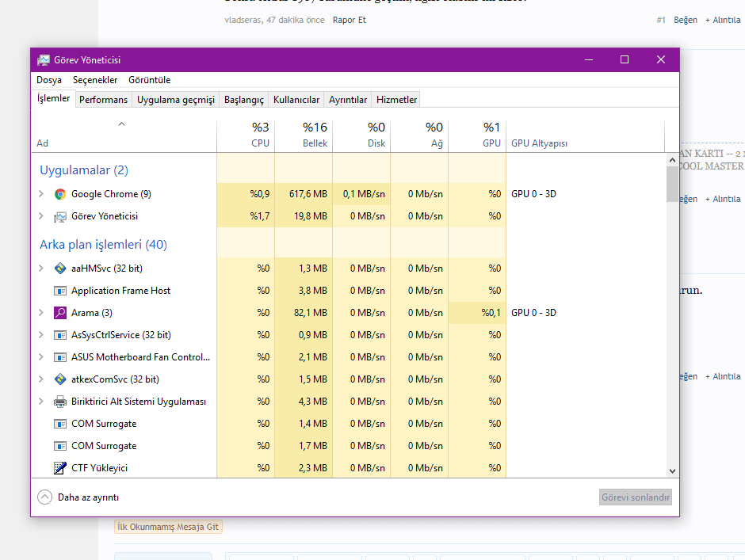Click the icon of the 1,7 MB COM Surrogate
745x560 pixels.
tap(60, 446)
